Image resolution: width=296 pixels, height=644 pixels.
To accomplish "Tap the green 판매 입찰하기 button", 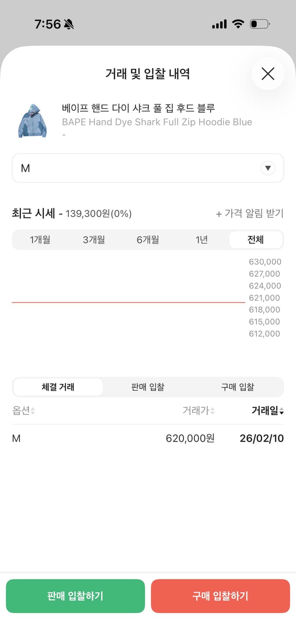I will [76, 596].
